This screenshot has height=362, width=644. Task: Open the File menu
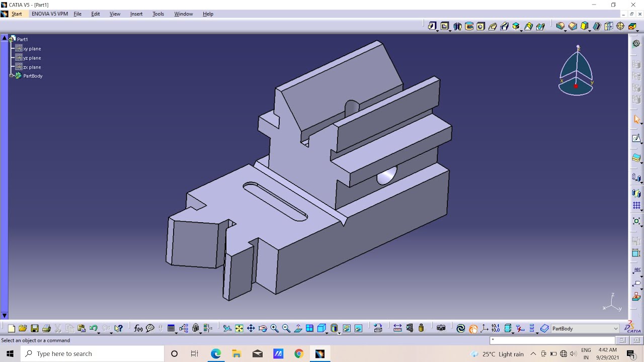[x=77, y=14]
